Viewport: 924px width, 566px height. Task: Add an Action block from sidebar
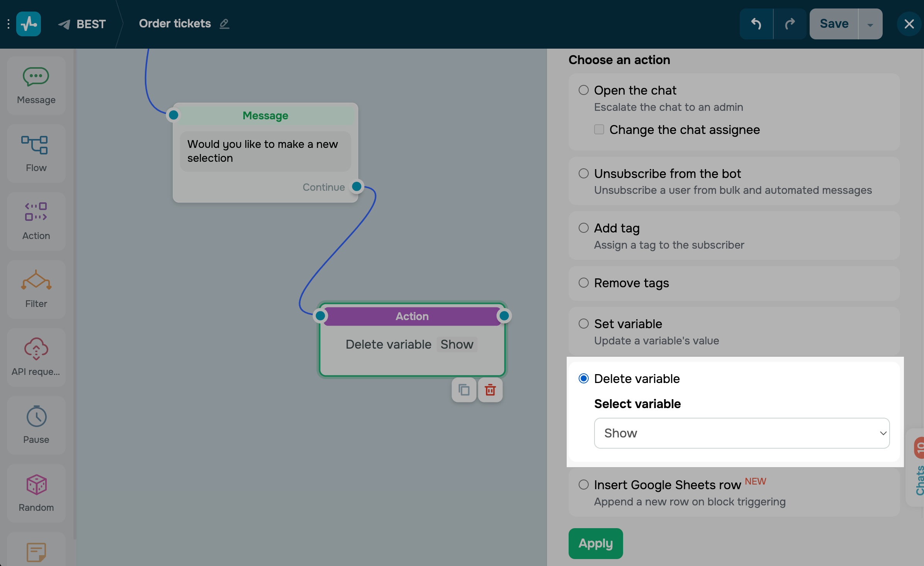[x=36, y=222]
